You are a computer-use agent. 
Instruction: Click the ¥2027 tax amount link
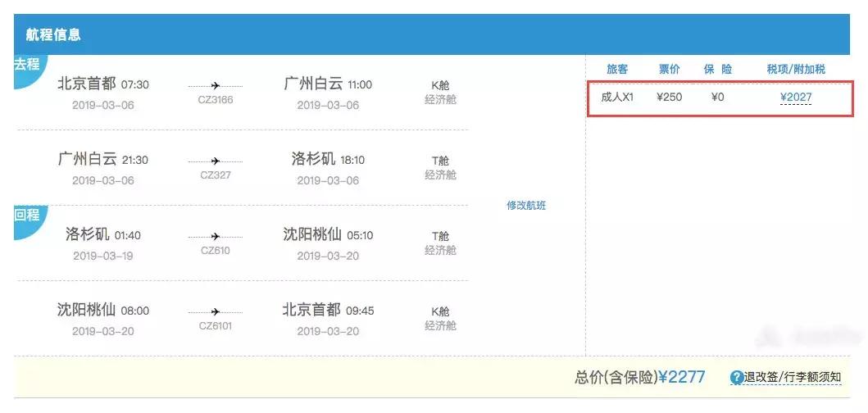(796, 98)
